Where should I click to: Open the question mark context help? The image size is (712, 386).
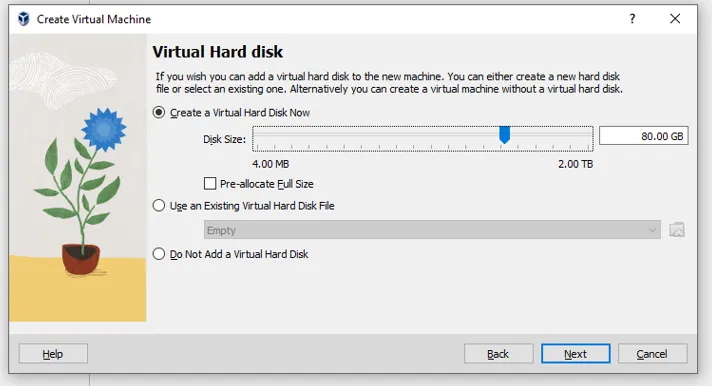[632, 19]
